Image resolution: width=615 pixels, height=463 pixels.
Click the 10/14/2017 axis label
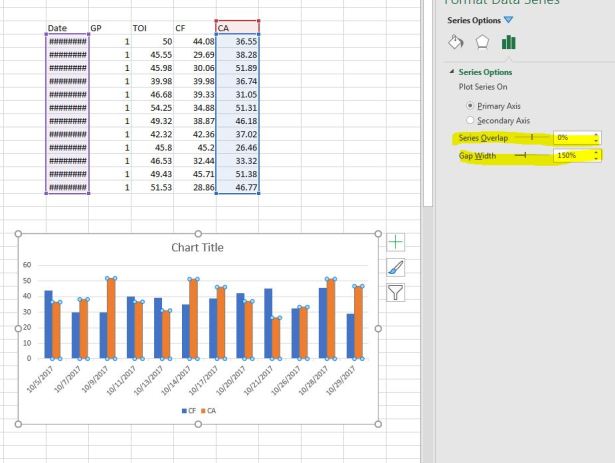(176, 380)
